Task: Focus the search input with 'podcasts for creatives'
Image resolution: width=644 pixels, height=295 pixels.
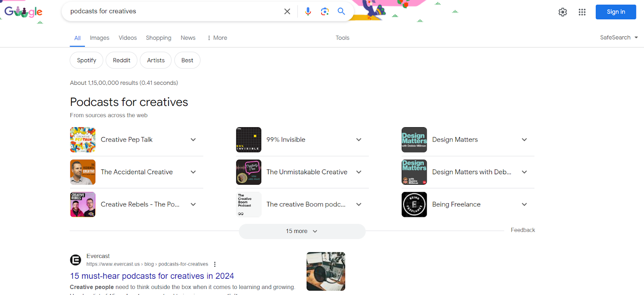Action: point(173,11)
